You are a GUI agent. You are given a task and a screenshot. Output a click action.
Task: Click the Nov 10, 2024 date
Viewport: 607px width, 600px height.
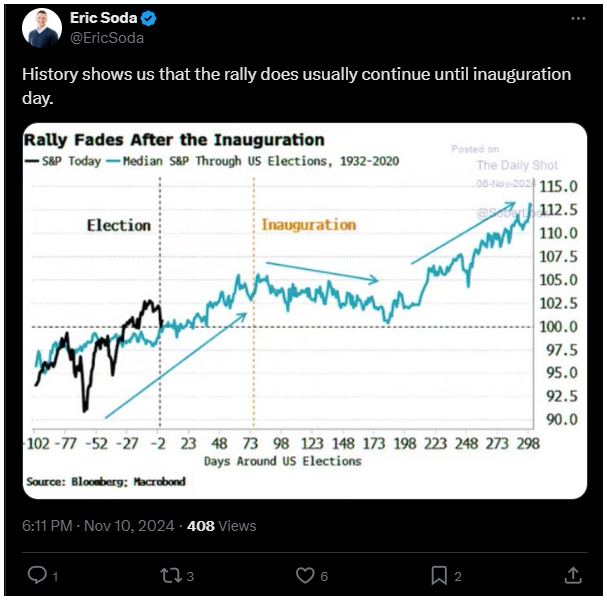[129, 526]
